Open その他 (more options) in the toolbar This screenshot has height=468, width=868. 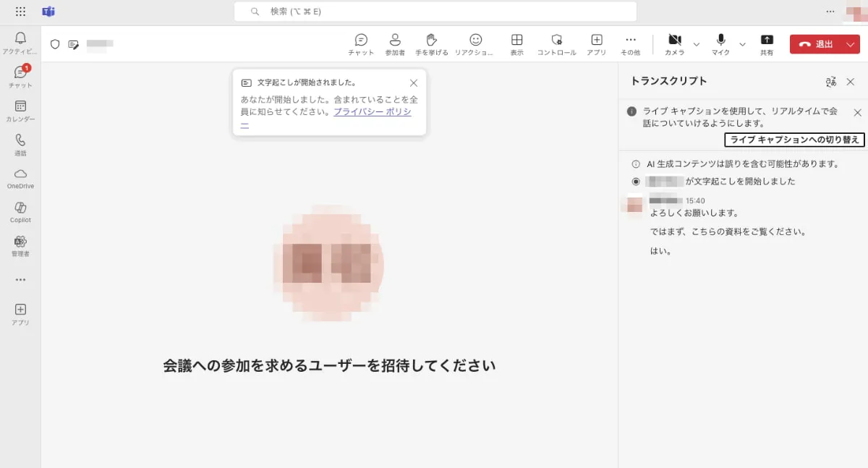coord(630,43)
